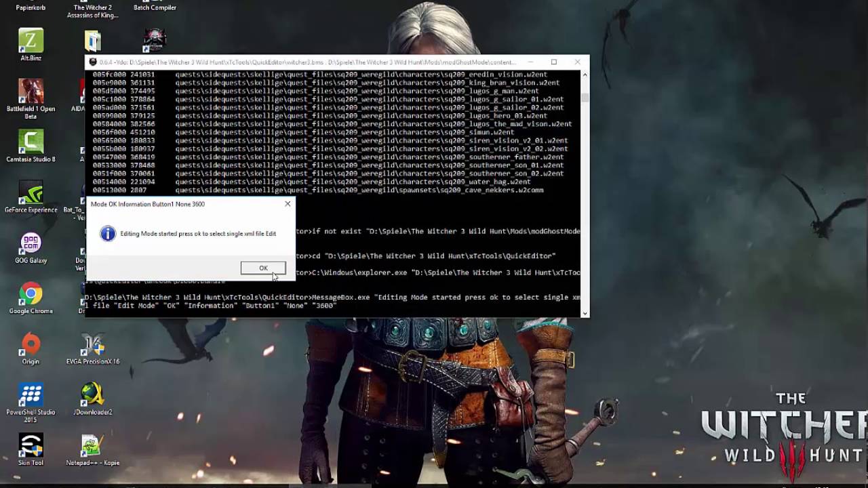The width and height of the screenshot is (868, 488).
Task: Click the sq209_southerner_father.w2ent console line
Action: (328, 157)
